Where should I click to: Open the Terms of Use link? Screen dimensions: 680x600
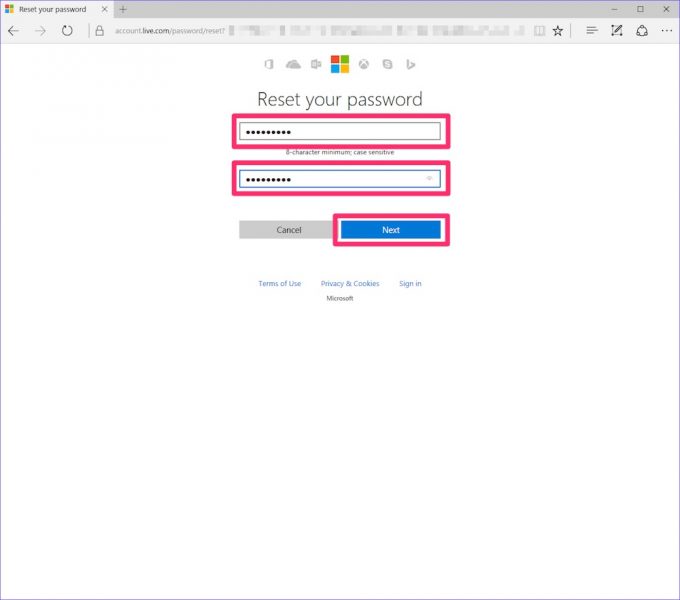coord(280,284)
